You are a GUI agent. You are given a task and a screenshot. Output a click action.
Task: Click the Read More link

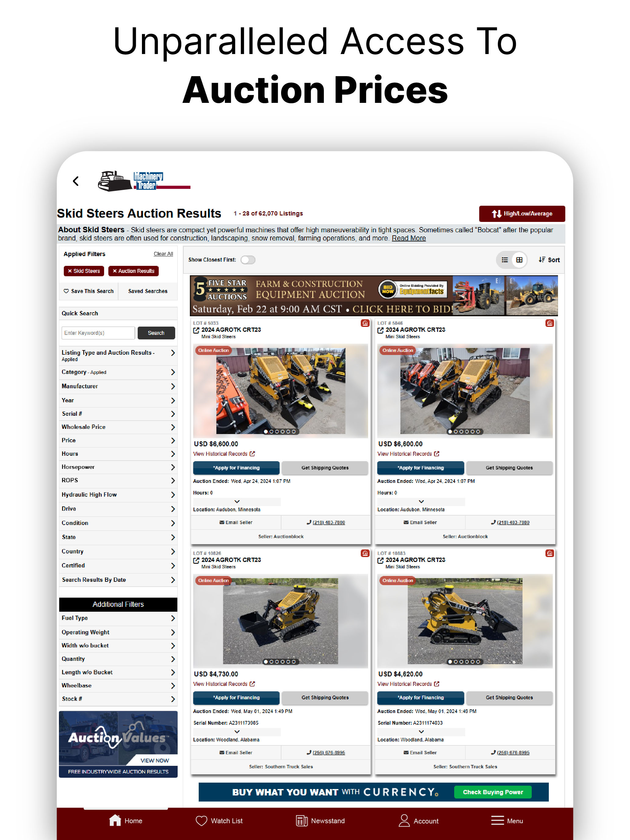click(x=409, y=238)
